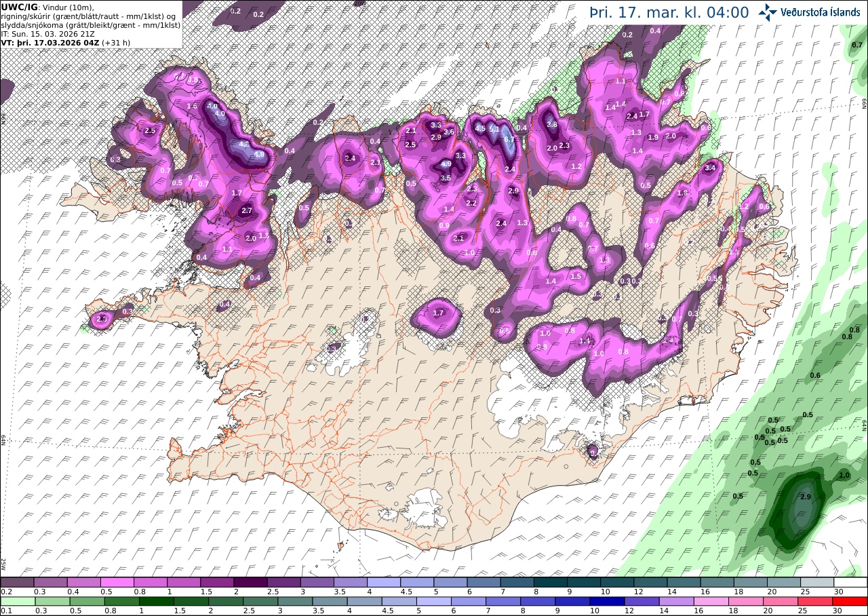Select the darkest purple 2 swatch, upper legend
Screen dimensions: 868x616
pyautogui.click(x=250, y=582)
